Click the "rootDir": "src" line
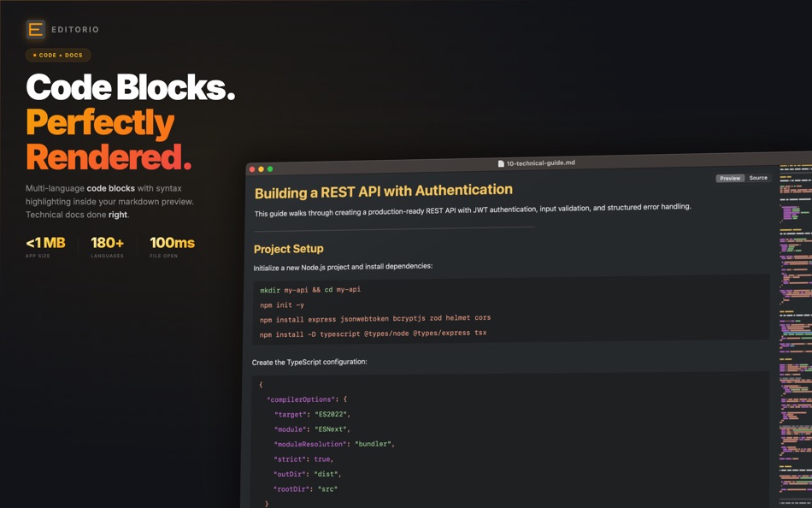The height and width of the screenshot is (508, 812). point(305,489)
